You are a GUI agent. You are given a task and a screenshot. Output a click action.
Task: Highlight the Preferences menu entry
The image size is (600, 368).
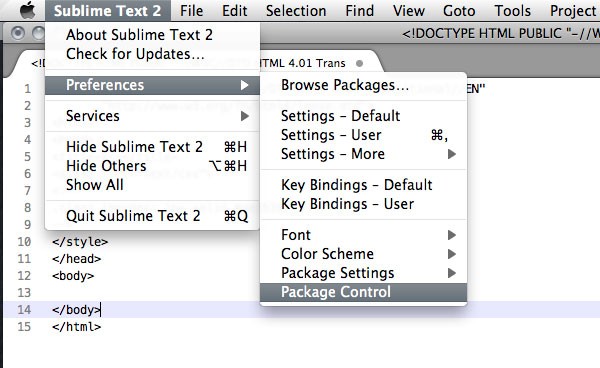click(152, 85)
